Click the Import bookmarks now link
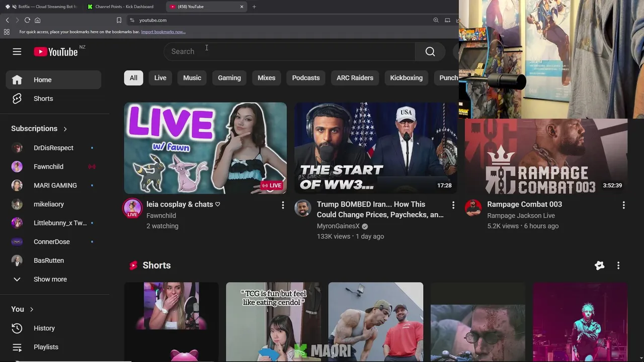The height and width of the screenshot is (362, 644). pos(163,32)
